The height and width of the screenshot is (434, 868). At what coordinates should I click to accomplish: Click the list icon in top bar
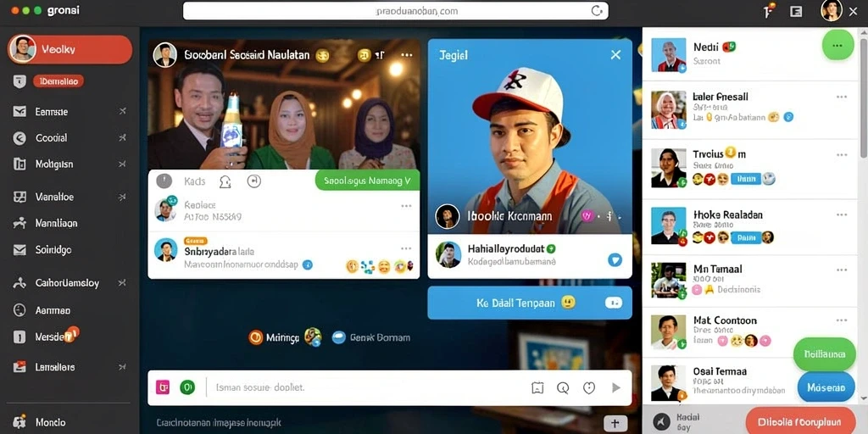(x=796, y=11)
